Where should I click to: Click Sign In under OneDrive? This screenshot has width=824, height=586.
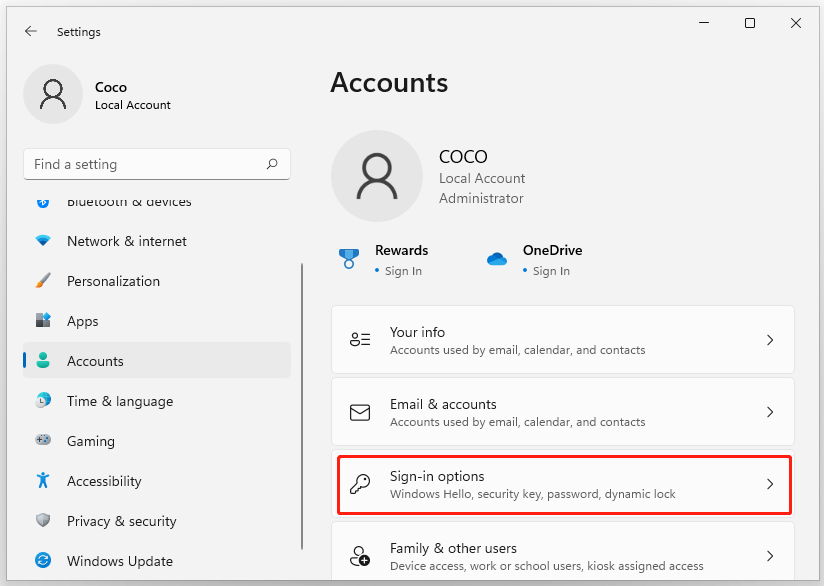551,271
